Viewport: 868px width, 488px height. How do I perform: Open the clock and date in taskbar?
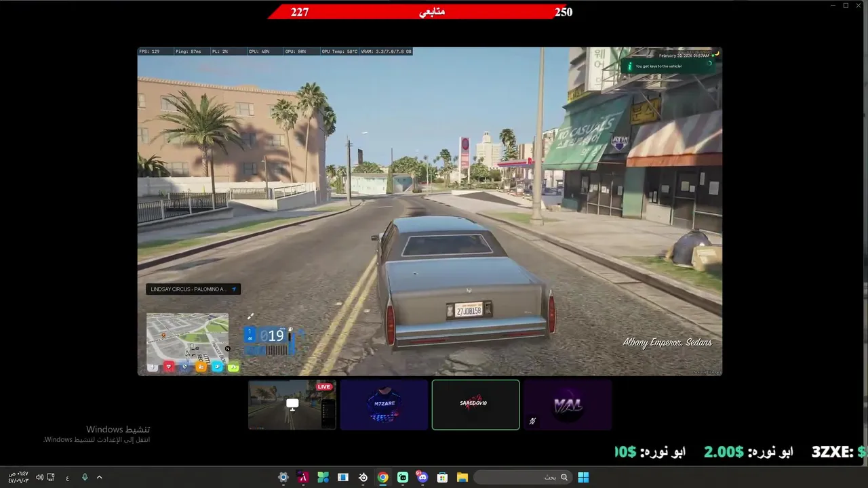click(18, 477)
